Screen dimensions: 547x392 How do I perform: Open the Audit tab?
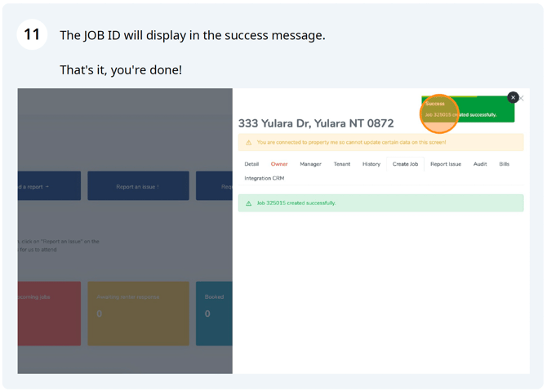480,164
